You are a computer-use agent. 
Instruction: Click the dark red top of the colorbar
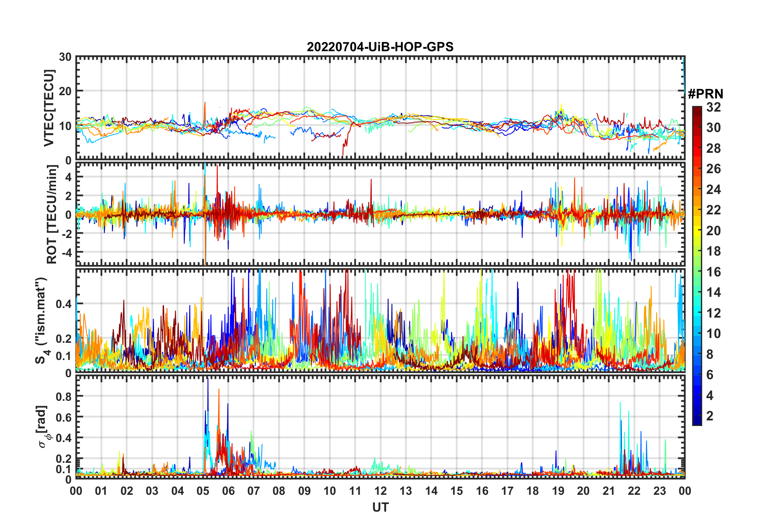(697, 109)
